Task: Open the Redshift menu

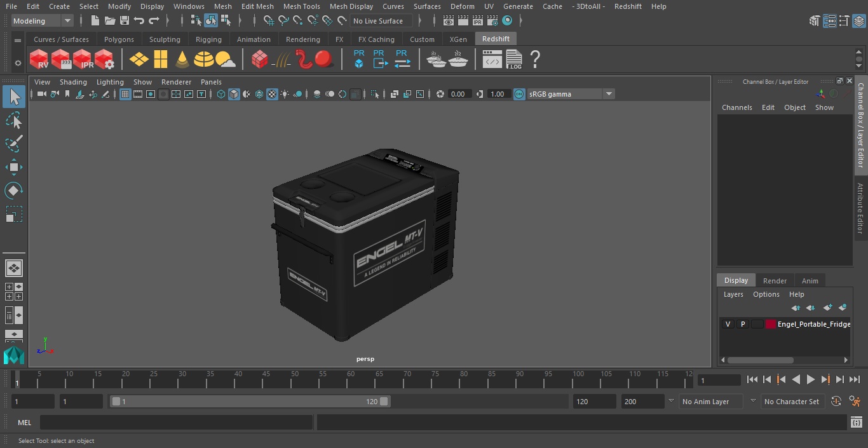Action: point(628,6)
